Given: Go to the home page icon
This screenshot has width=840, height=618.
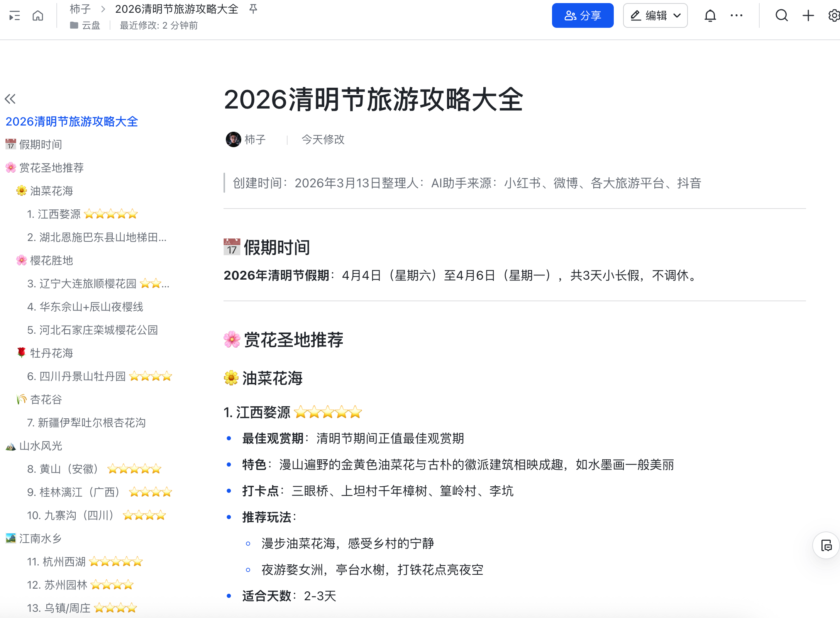Looking at the screenshot, I should [38, 16].
